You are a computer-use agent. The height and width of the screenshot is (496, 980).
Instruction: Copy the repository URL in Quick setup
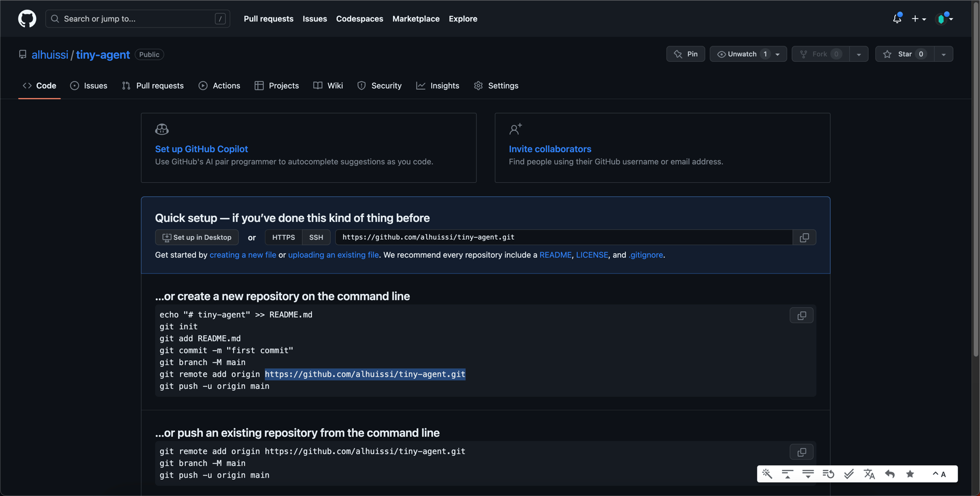pos(804,238)
